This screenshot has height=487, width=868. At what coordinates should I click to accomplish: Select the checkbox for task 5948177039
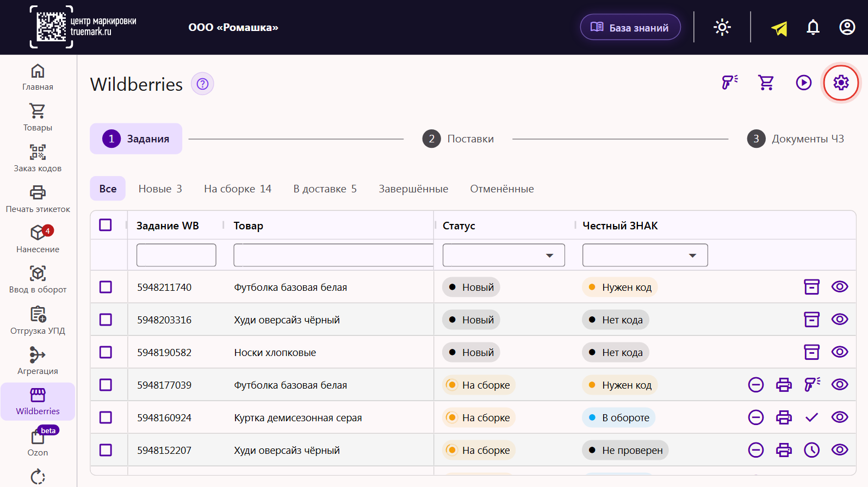pos(106,385)
